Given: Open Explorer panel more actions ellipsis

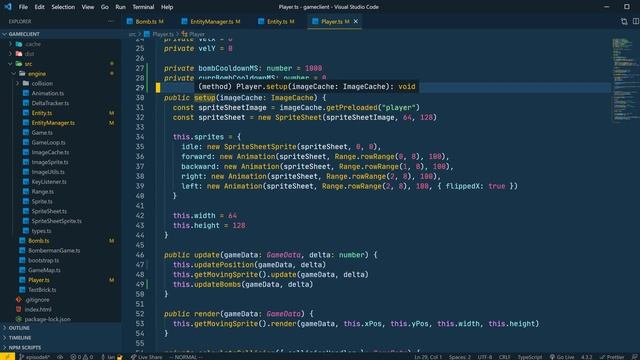Looking at the screenshot, I should coord(111,21).
